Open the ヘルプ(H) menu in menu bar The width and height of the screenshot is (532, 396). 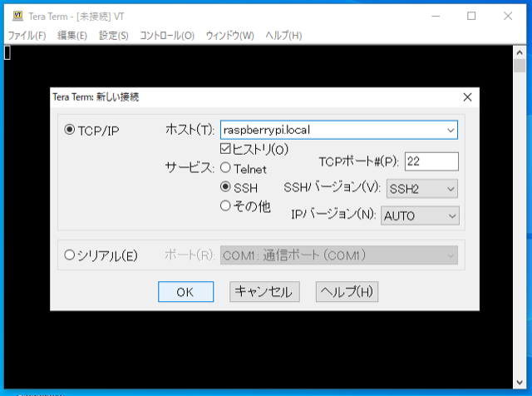(x=283, y=35)
